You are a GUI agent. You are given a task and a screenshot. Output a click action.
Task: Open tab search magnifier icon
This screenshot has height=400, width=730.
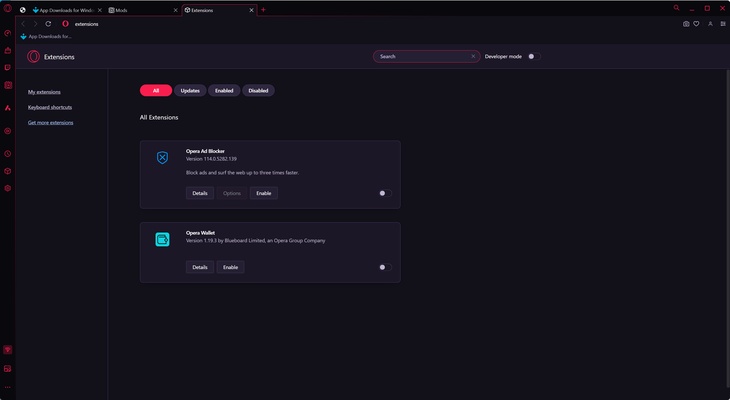pos(676,8)
